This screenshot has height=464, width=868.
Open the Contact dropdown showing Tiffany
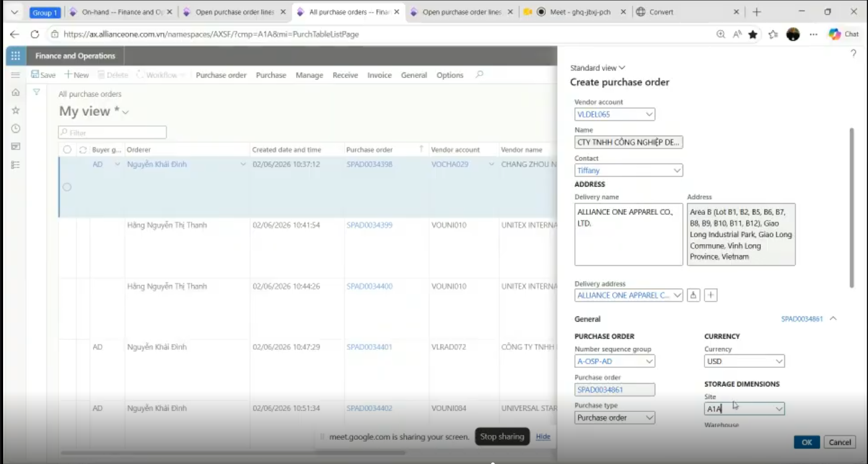(x=677, y=170)
